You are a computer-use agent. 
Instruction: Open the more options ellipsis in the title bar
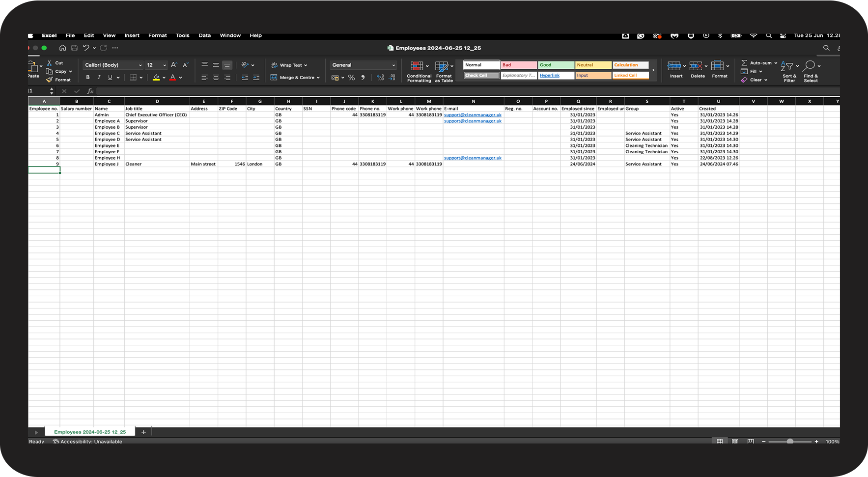(x=115, y=48)
